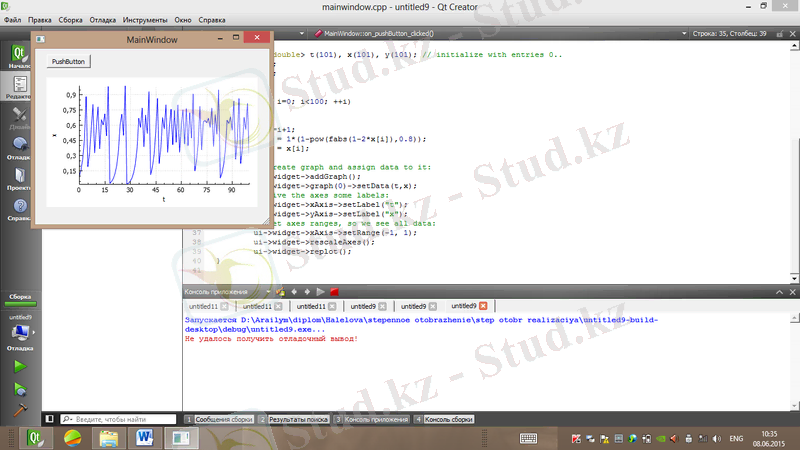This screenshot has height=450, width=800.
Task: Open the Help (Справка) mode icon
Action: click(17, 208)
